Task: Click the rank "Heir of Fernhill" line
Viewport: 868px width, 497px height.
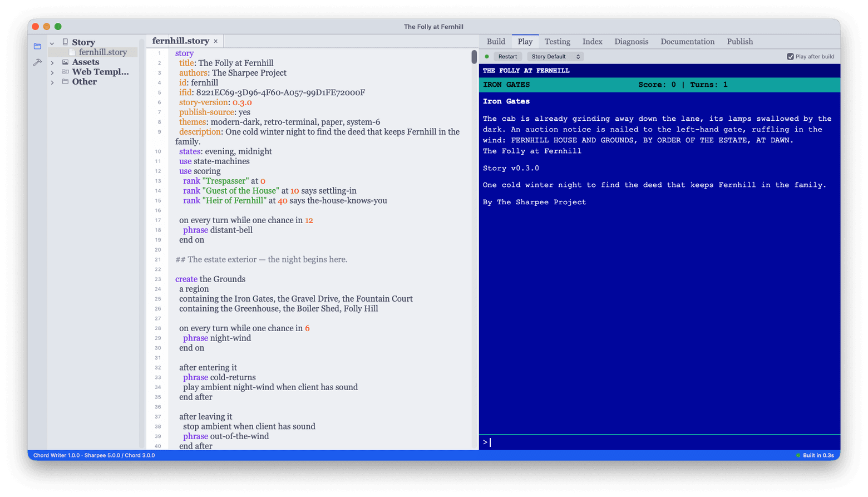Action: [285, 200]
